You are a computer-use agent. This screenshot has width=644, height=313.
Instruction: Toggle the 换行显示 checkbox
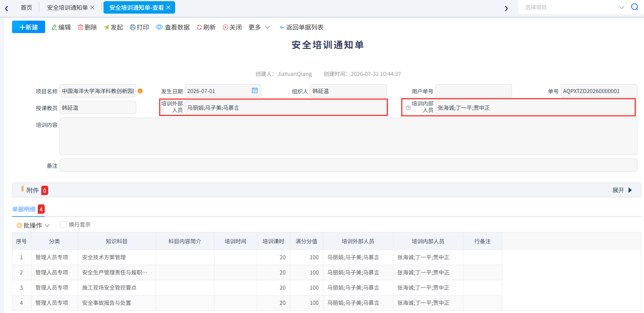[x=63, y=225]
